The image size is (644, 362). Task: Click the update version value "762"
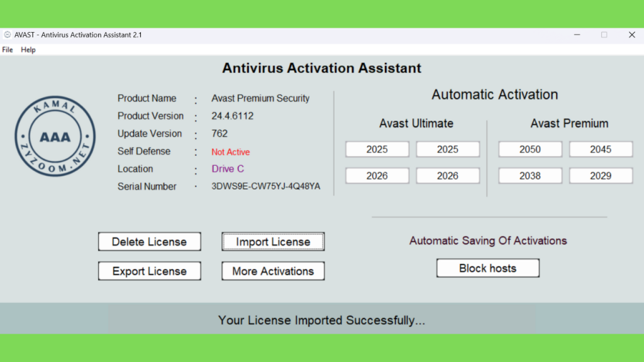tap(219, 134)
